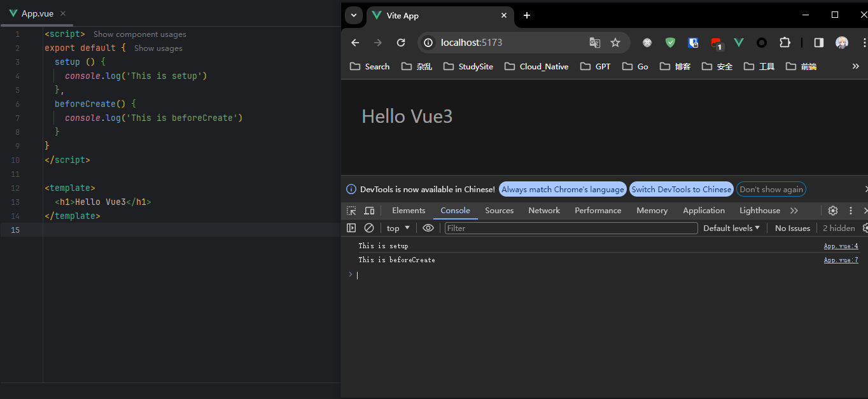Open the Default levels dropdown
Image resolution: width=868 pixels, height=399 pixels.
click(732, 228)
